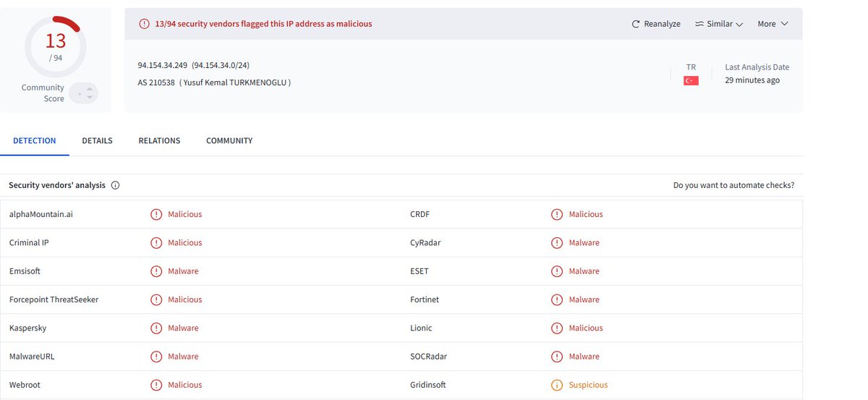Vote up on the community score arrow
The height and width of the screenshot is (400, 868).
[90, 89]
